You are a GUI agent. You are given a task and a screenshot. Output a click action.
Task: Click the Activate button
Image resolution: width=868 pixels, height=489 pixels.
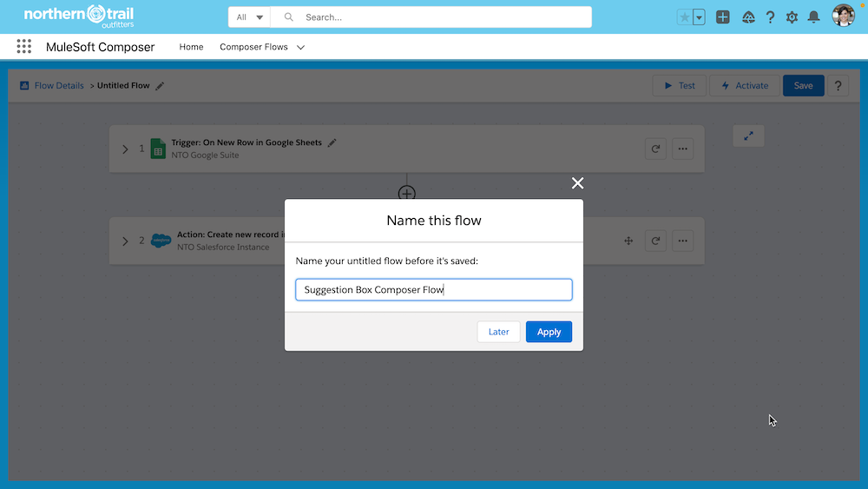coord(745,86)
